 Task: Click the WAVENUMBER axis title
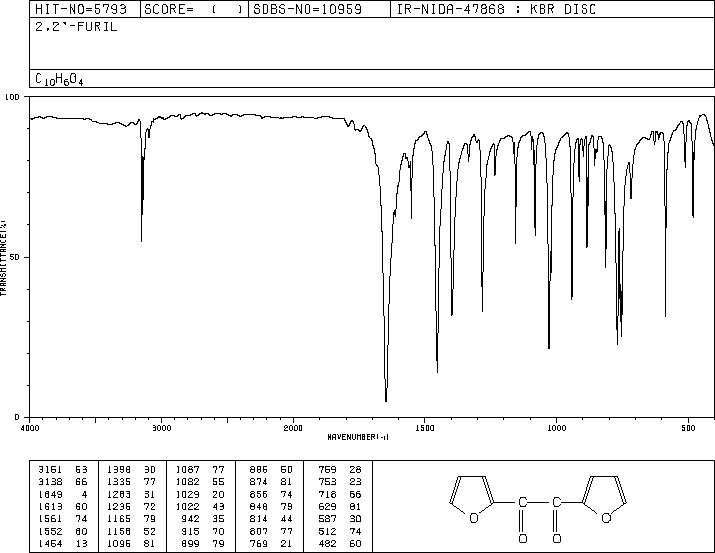tap(358, 437)
